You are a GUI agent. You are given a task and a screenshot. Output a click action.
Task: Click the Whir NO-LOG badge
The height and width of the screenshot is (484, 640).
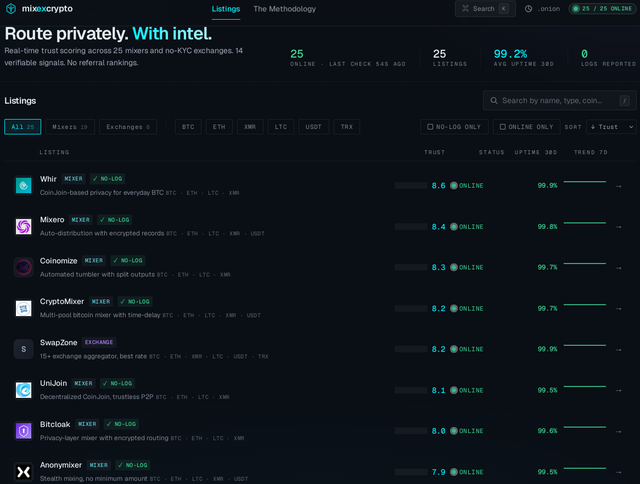tap(107, 179)
